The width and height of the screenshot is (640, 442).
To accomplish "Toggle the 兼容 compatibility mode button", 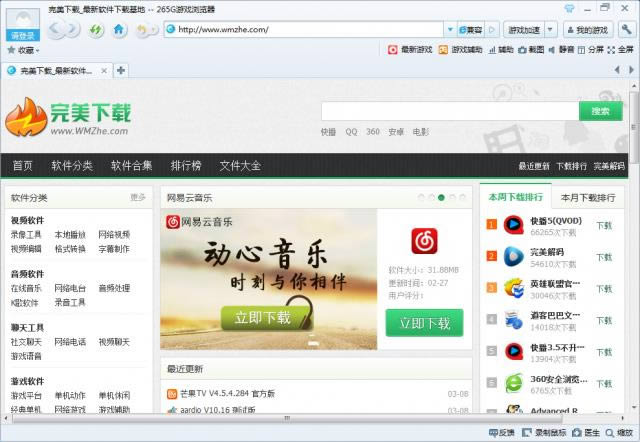I will [471, 30].
